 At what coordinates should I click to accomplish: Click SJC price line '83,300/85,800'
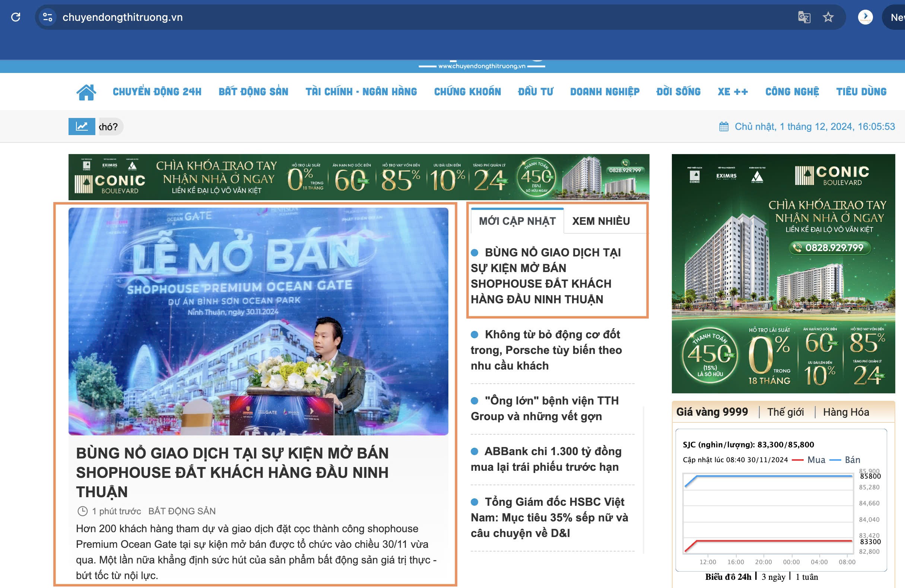pos(748,444)
